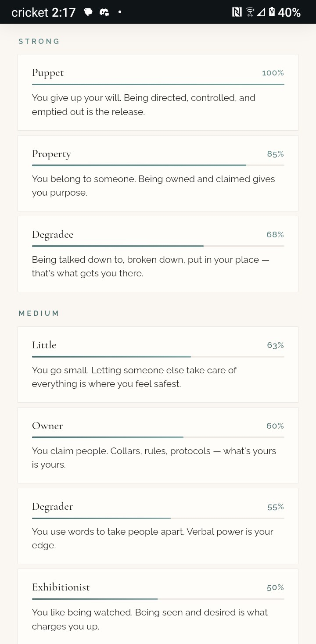The image size is (316, 644).
Task: Tap the cricket carrier clock text
Action: pyautogui.click(x=43, y=12)
